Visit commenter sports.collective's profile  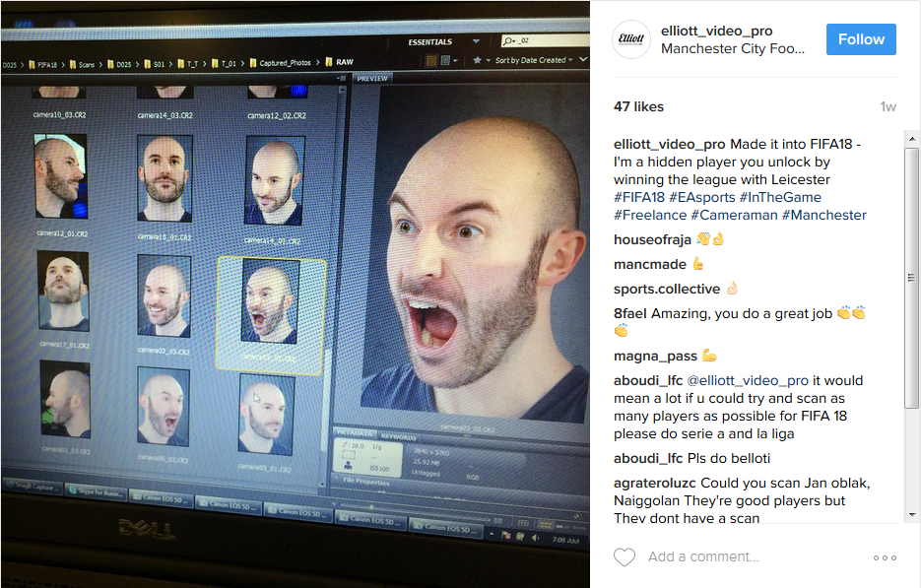(667, 289)
